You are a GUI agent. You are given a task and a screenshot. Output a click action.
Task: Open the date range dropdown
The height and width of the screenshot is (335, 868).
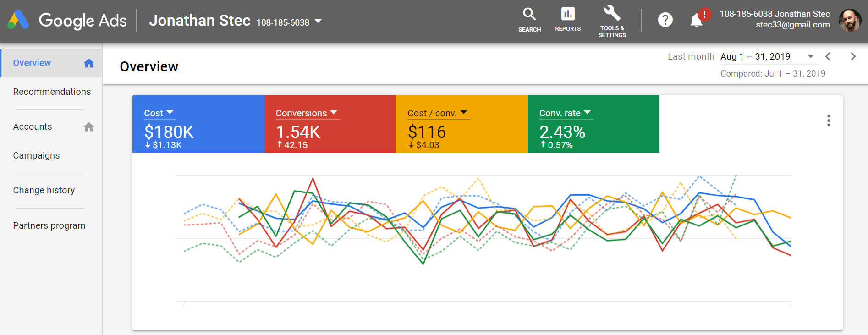810,56
